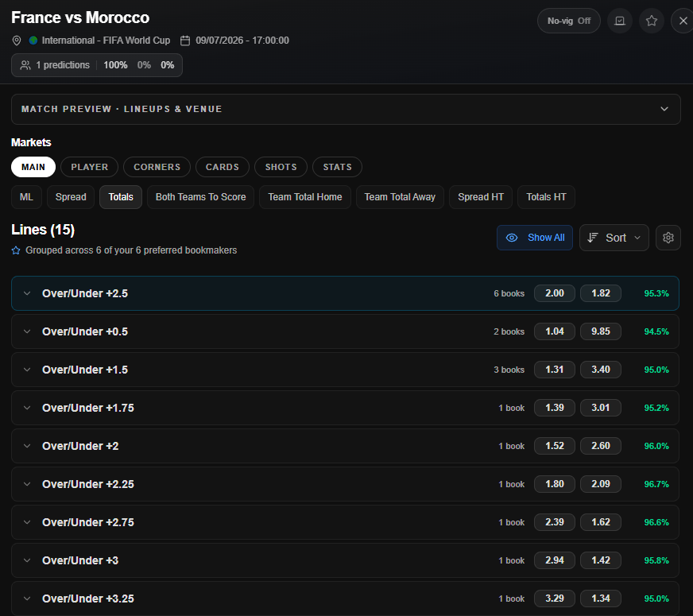Click the 1.80 odds for Over/Under +2.25

pyautogui.click(x=554, y=484)
